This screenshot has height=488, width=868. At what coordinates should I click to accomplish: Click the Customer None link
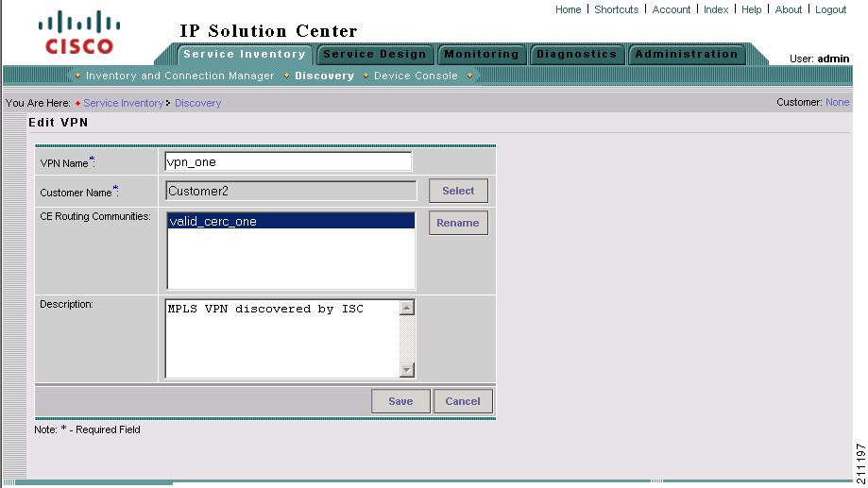tap(837, 102)
